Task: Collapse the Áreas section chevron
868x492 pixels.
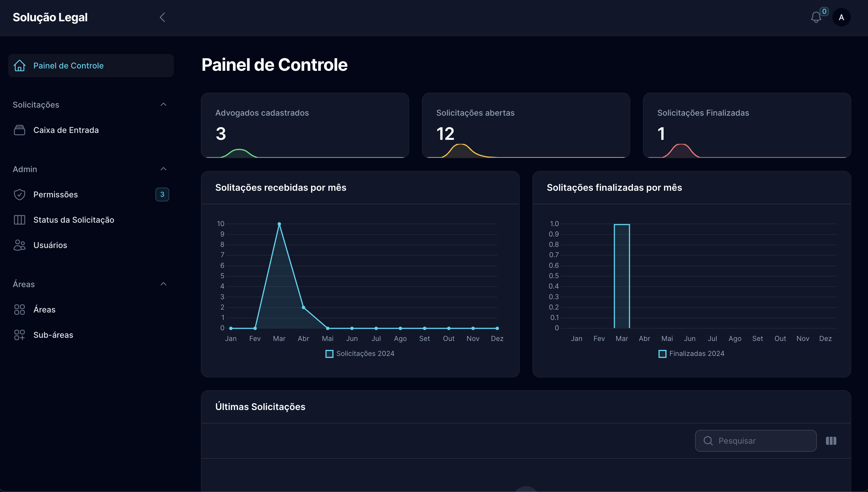Action: click(x=163, y=284)
